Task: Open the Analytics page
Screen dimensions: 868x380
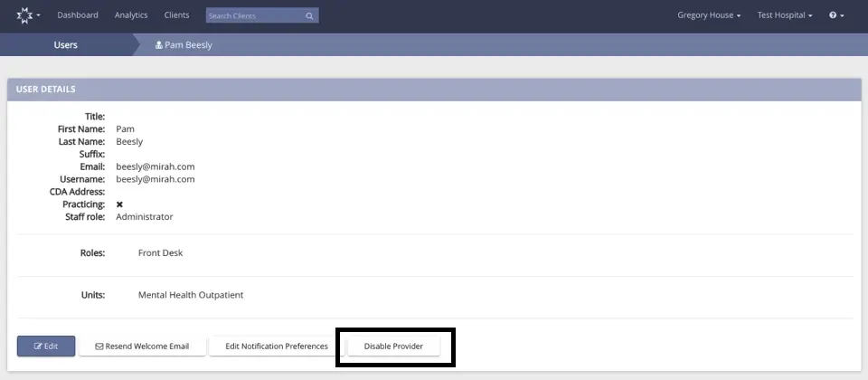Action: [131, 15]
